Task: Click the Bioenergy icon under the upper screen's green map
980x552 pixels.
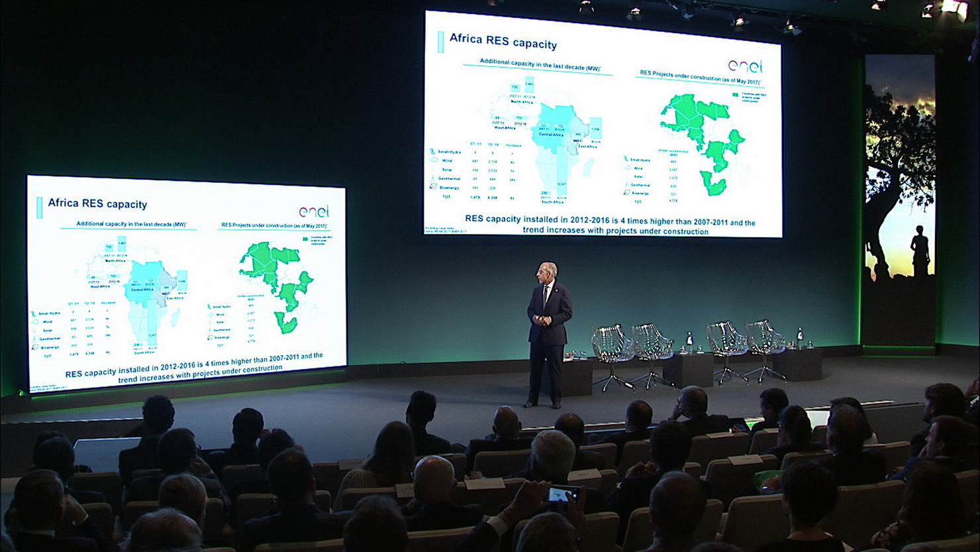Action: pos(626,193)
